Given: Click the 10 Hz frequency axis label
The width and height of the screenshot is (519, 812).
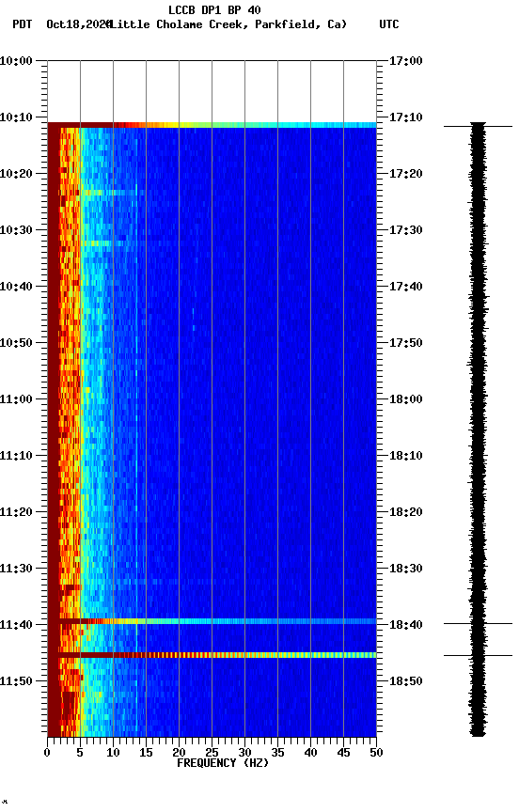Looking at the screenshot, I should point(113,753).
